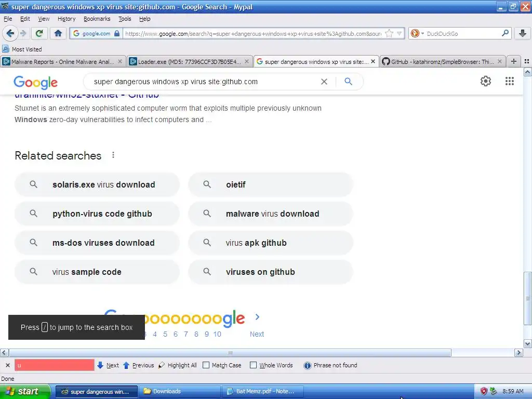Click the vertical scrollbar thumb
This screenshot has width=532, height=399.
(x=528, y=299)
